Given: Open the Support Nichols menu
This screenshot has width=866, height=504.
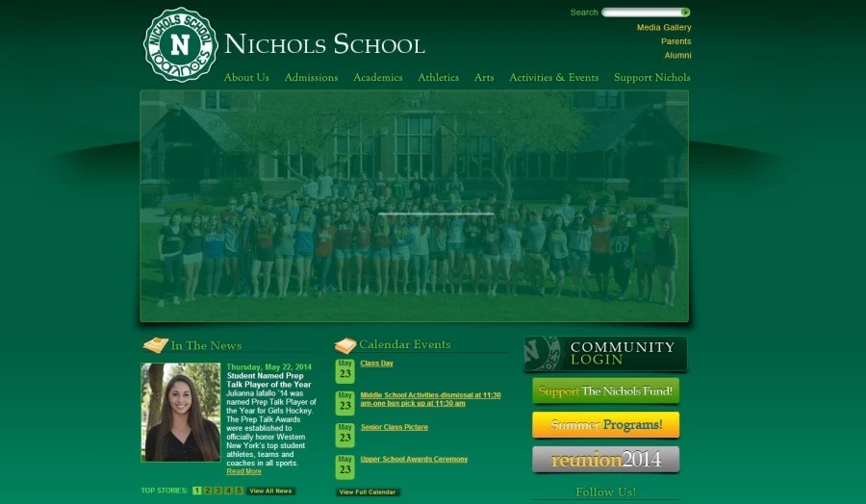Looking at the screenshot, I should [x=652, y=77].
